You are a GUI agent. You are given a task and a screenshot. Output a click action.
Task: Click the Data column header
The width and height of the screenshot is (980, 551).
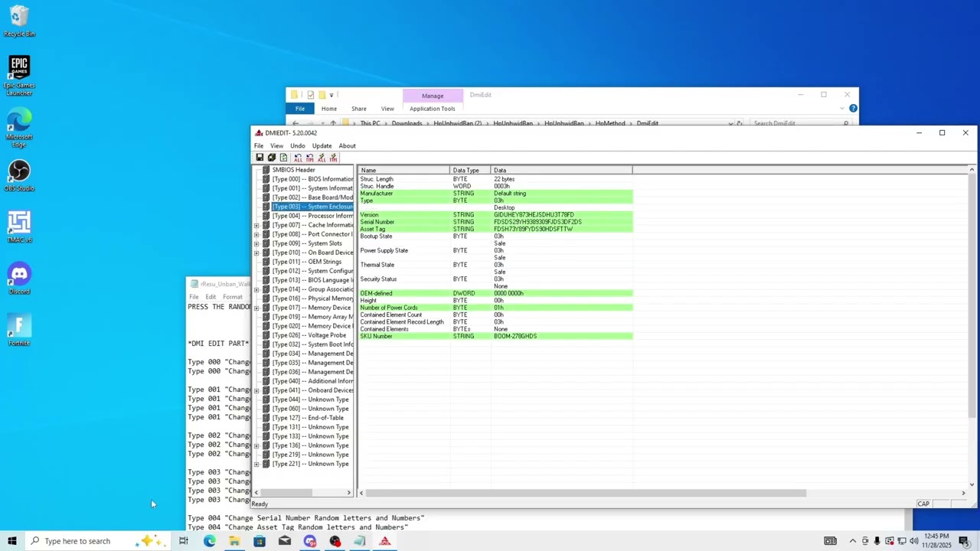561,170
